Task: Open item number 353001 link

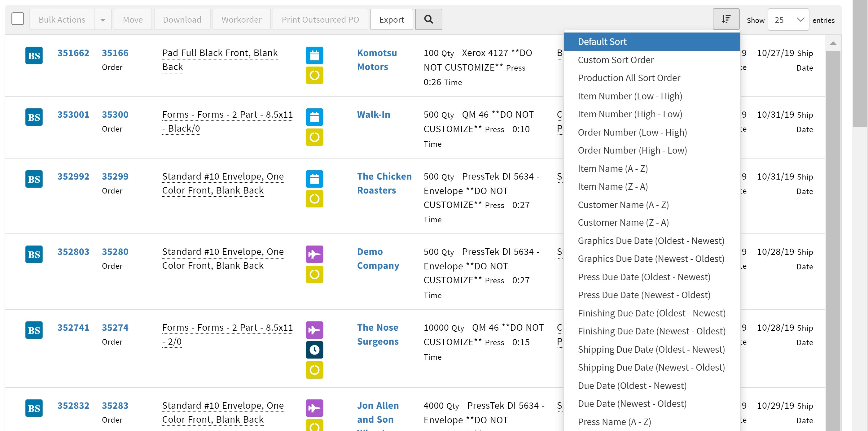Action: pos(73,115)
